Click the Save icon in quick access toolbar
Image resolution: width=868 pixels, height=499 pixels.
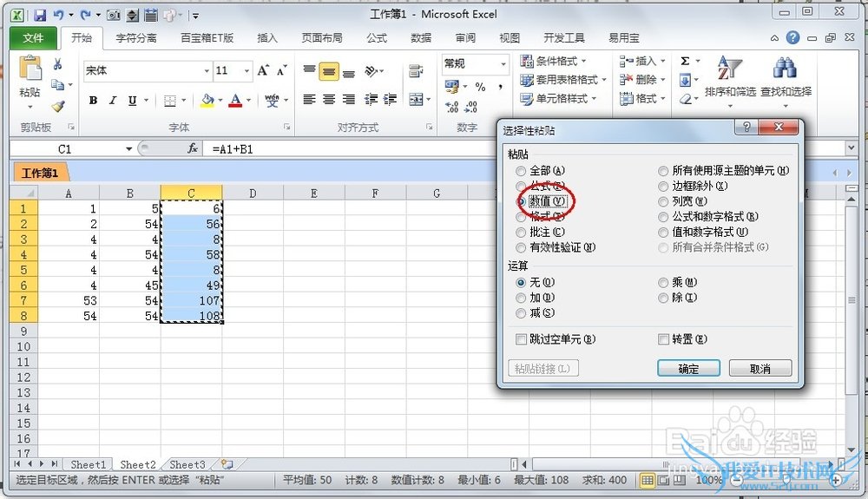click(x=40, y=15)
